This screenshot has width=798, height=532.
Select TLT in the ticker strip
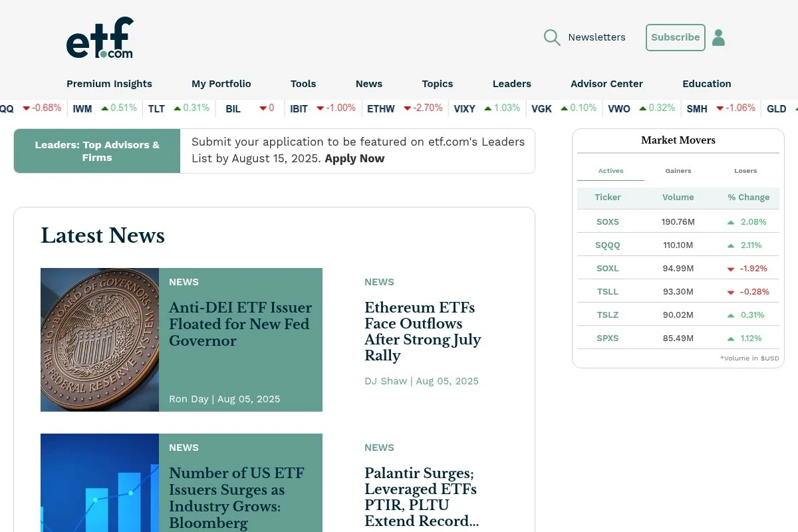pyautogui.click(x=156, y=108)
